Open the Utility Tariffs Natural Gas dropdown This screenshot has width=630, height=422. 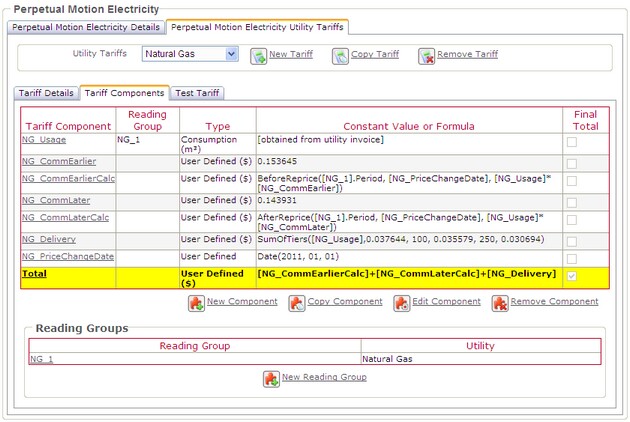coord(190,54)
